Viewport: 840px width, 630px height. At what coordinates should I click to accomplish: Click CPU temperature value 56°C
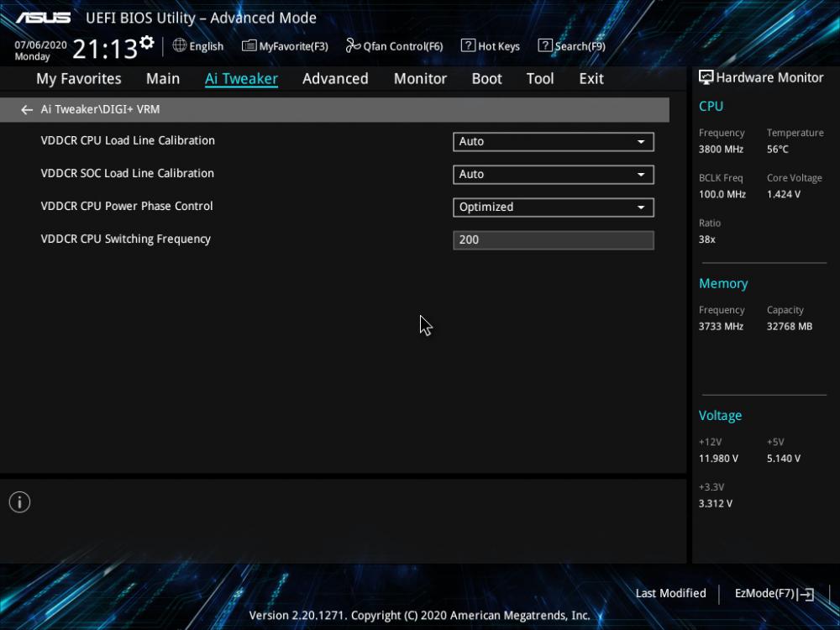(777, 149)
